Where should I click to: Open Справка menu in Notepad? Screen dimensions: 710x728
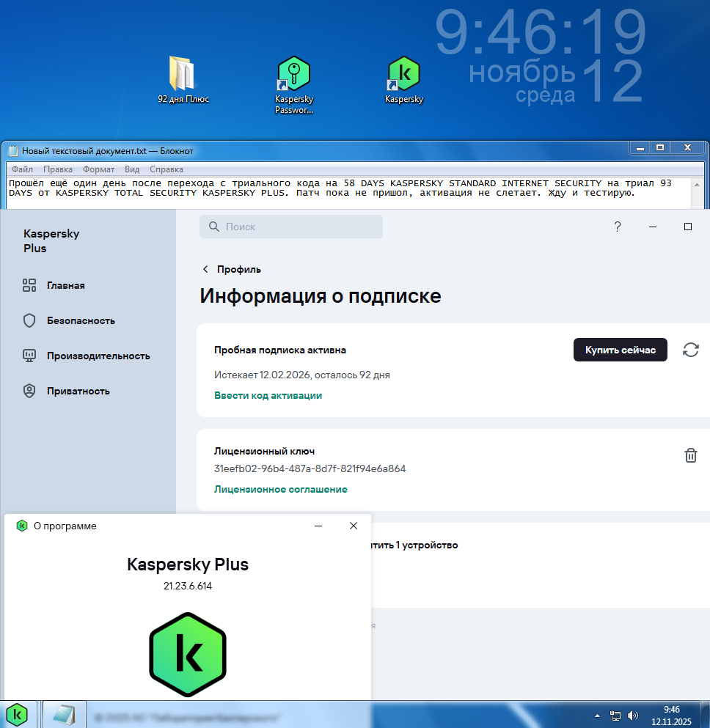click(166, 169)
